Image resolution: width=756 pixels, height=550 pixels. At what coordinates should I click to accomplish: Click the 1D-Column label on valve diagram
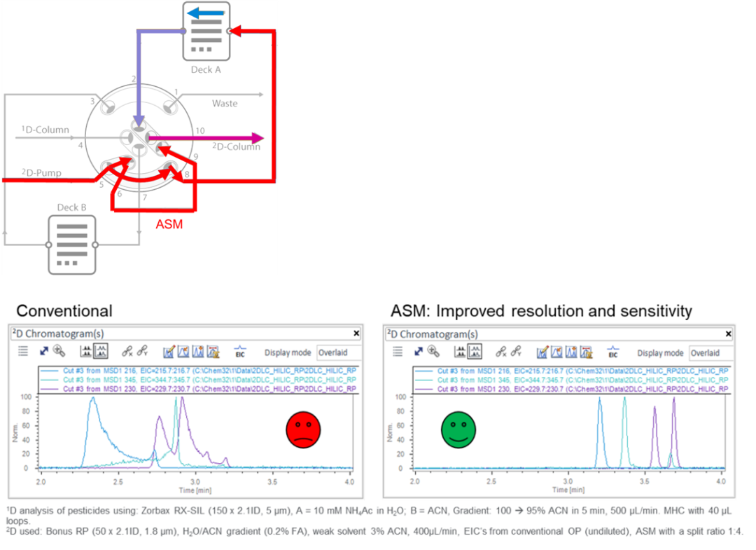45,130
